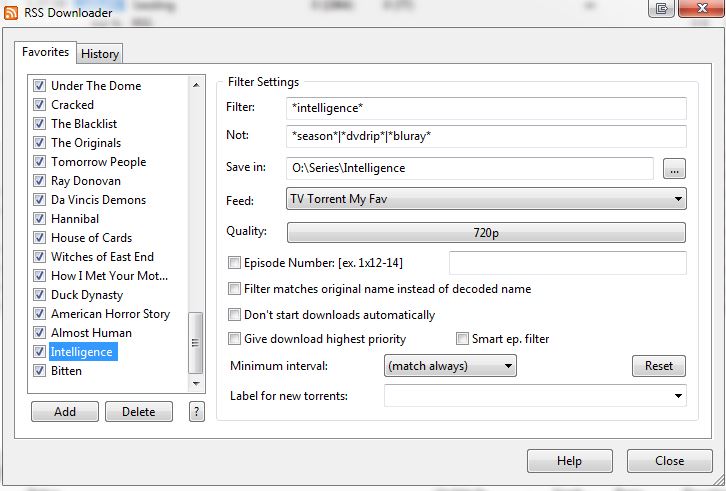Check Don't start downloads automatically
726x491 pixels.
[x=235, y=315]
